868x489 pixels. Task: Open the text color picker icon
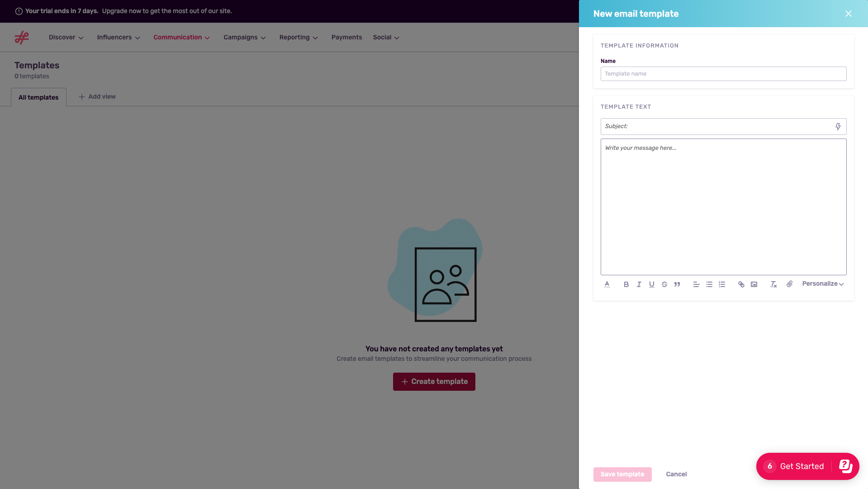point(607,284)
